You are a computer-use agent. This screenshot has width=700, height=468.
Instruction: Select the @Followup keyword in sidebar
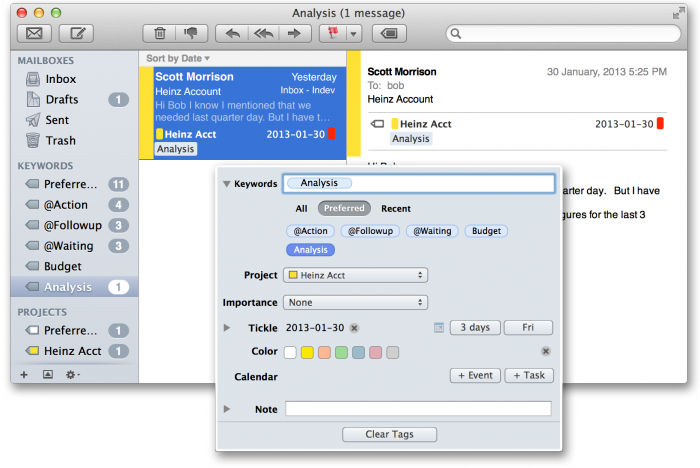click(x=74, y=226)
